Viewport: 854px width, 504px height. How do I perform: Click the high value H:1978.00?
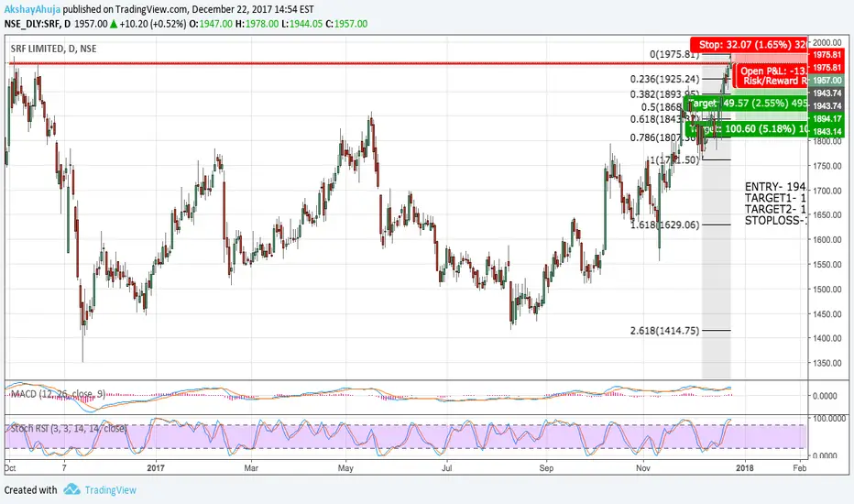pyautogui.click(x=257, y=24)
